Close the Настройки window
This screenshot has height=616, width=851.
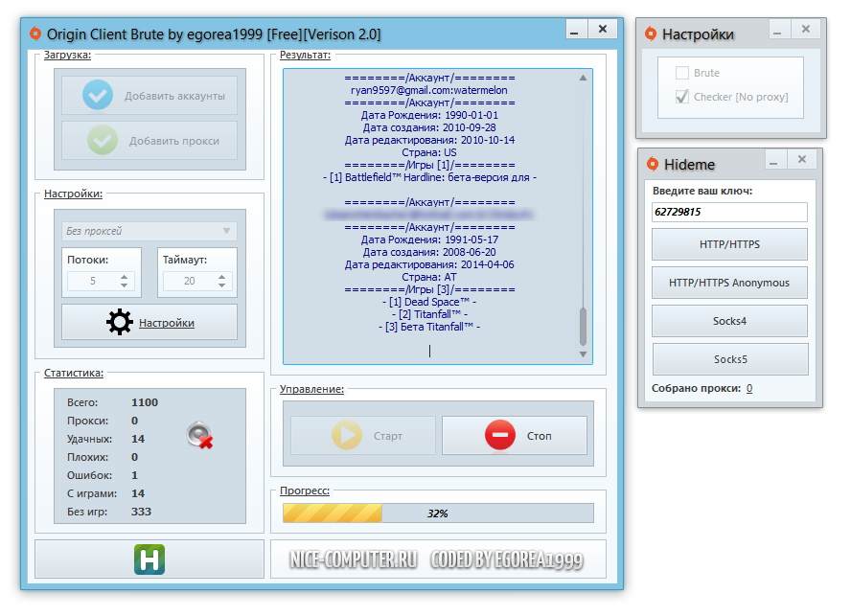805,30
